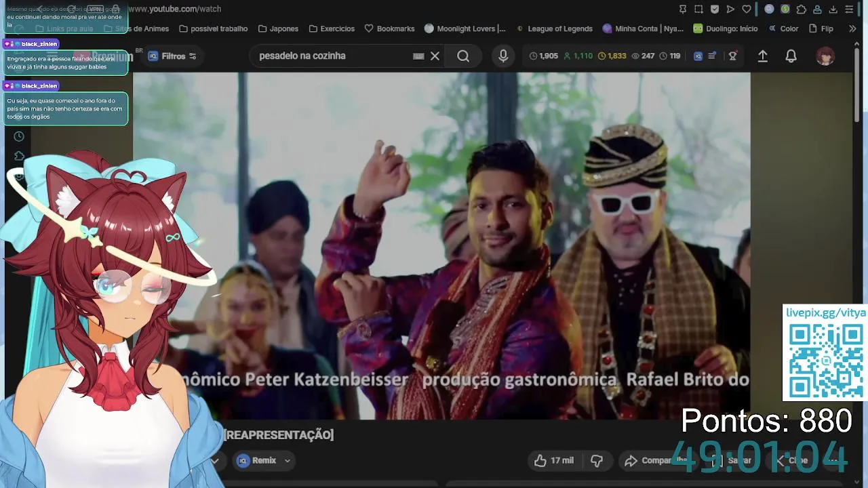Expand the bookmarks bar overflow chevron
The image size is (868, 488).
(x=852, y=28)
